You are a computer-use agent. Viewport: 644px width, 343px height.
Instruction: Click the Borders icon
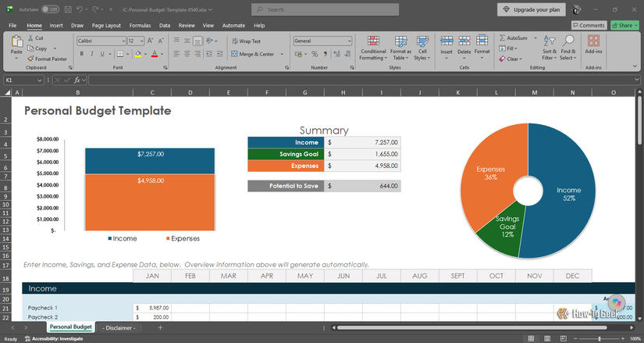pos(120,54)
